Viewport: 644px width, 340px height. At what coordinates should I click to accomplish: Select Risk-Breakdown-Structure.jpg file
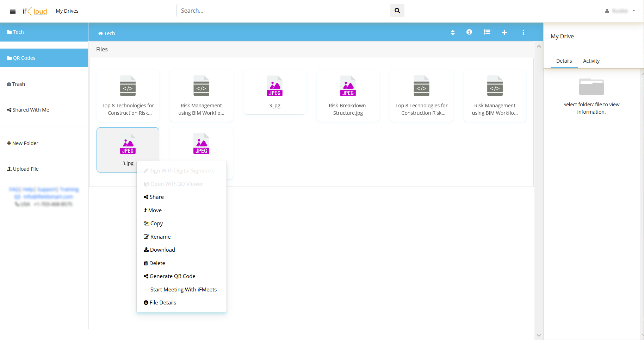click(x=348, y=96)
